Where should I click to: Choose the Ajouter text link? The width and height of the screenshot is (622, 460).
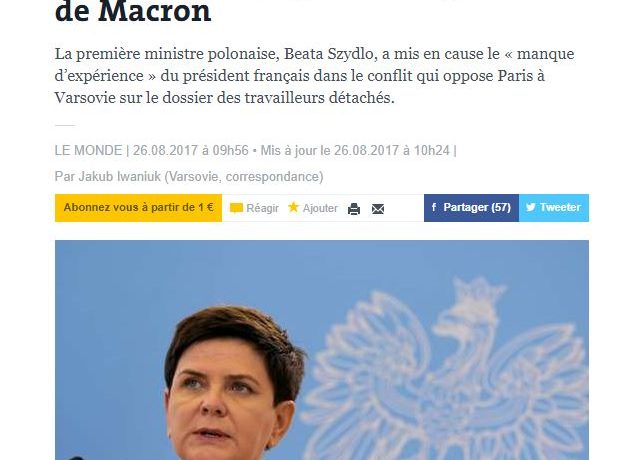pos(320,208)
